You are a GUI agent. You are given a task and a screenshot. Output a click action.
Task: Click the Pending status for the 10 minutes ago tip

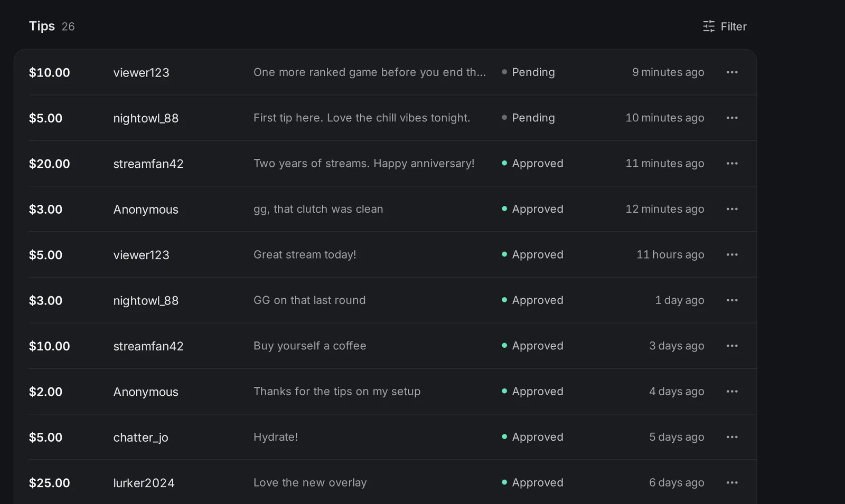528,118
